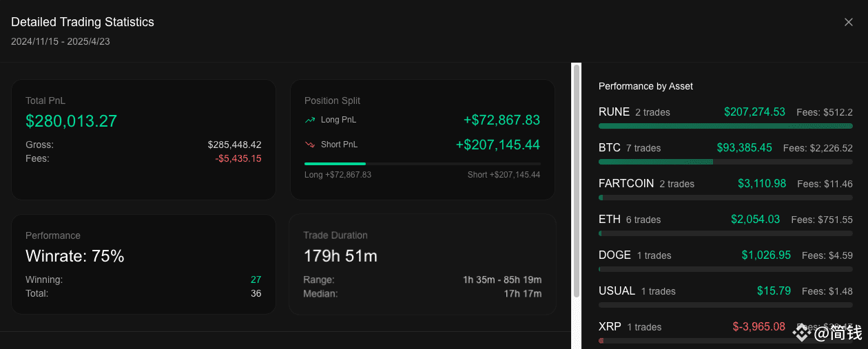The image size is (868, 349).
Task: Click the Performance card heading
Action: [x=53, y=235]
